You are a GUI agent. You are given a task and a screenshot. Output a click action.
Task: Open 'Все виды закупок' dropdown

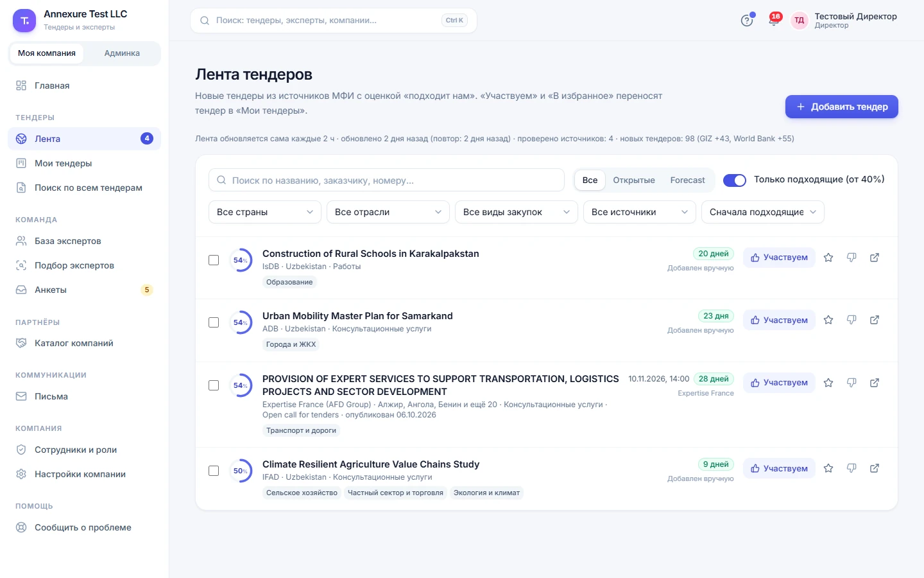pyautogui.click(x=517, y=212)
